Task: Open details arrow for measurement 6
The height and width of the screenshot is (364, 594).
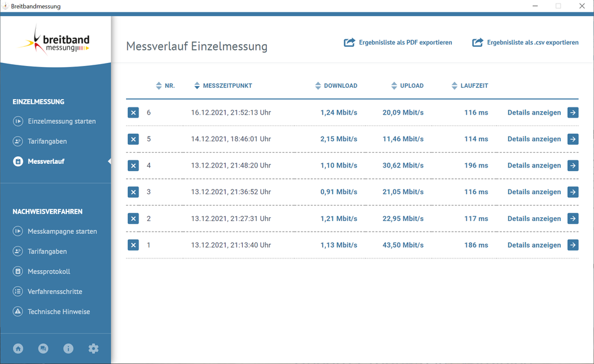Action: pos(573,112)
